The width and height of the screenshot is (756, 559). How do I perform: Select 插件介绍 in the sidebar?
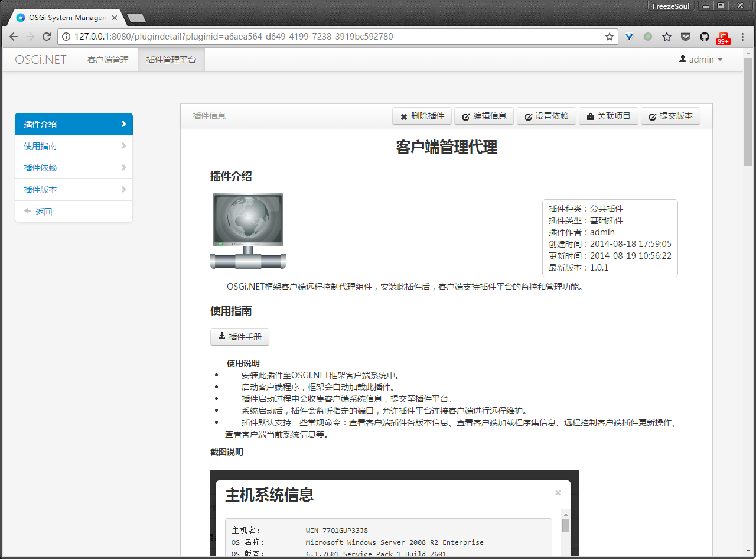pyautogui.click(x=74, y=124)
